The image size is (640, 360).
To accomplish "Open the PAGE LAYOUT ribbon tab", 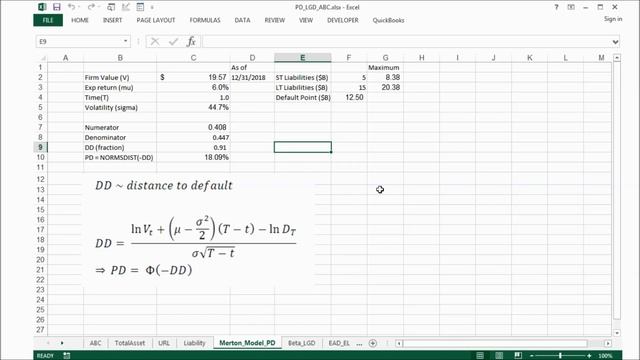I will point(156,20).
